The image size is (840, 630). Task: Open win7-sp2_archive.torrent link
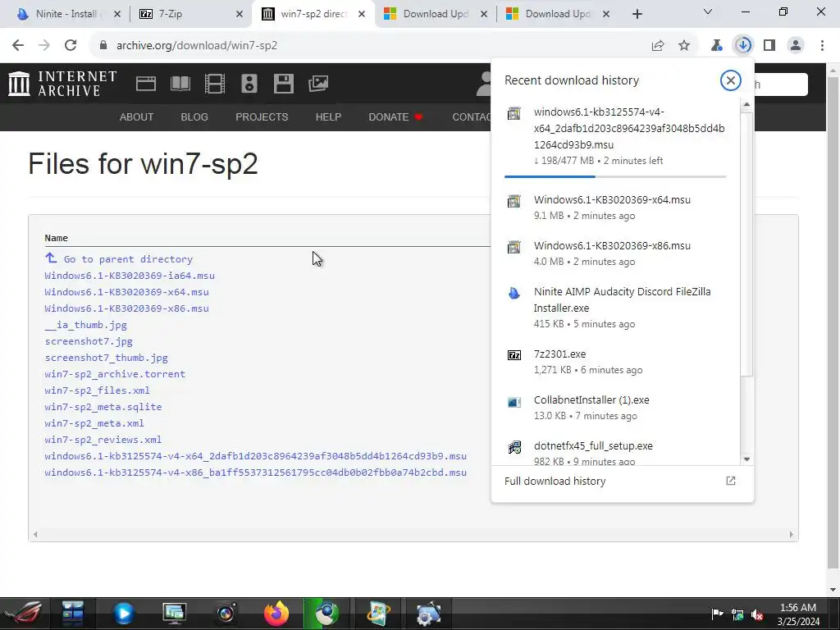115,374
